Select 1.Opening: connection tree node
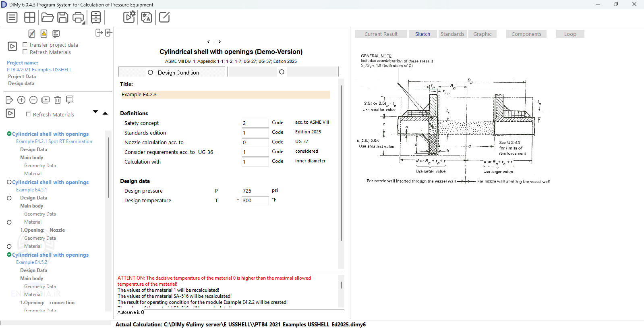 coord(48,303)
